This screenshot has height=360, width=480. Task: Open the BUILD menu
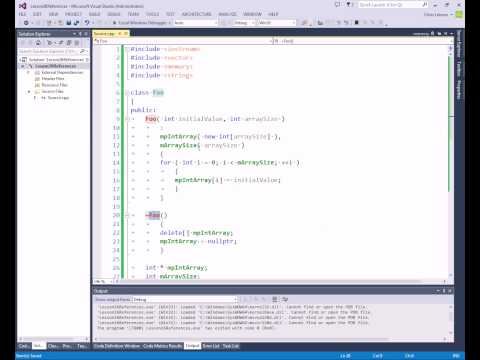(x=94, y=14)
